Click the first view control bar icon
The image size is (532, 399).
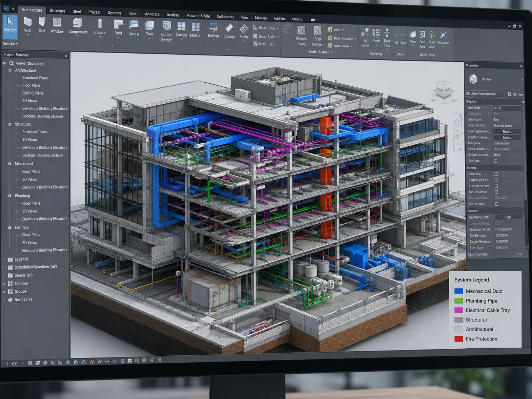point(30,363)
